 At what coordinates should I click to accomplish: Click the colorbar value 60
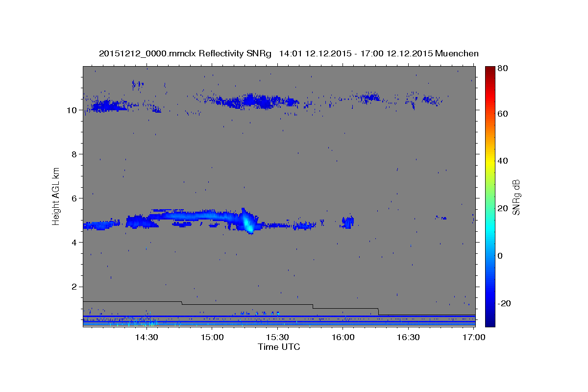(x=502, y=114)
